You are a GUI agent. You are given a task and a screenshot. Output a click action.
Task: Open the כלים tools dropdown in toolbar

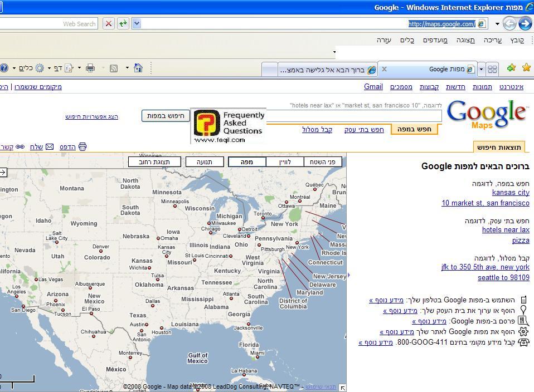(26, 68)
